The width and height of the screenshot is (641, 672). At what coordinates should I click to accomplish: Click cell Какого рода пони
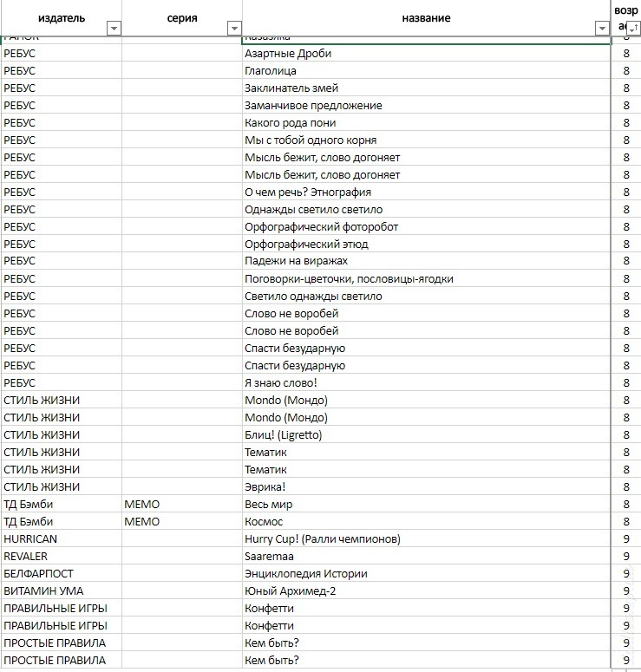click(x=426, y=123)
